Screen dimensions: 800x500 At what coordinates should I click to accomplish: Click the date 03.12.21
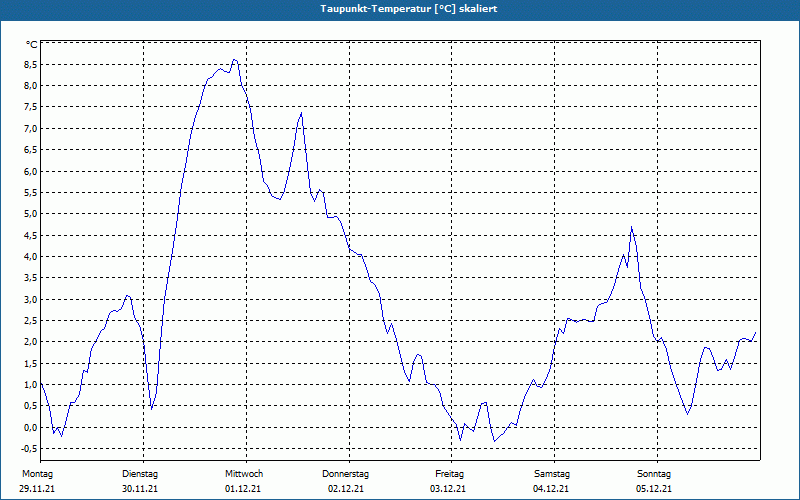pos(448,489)
